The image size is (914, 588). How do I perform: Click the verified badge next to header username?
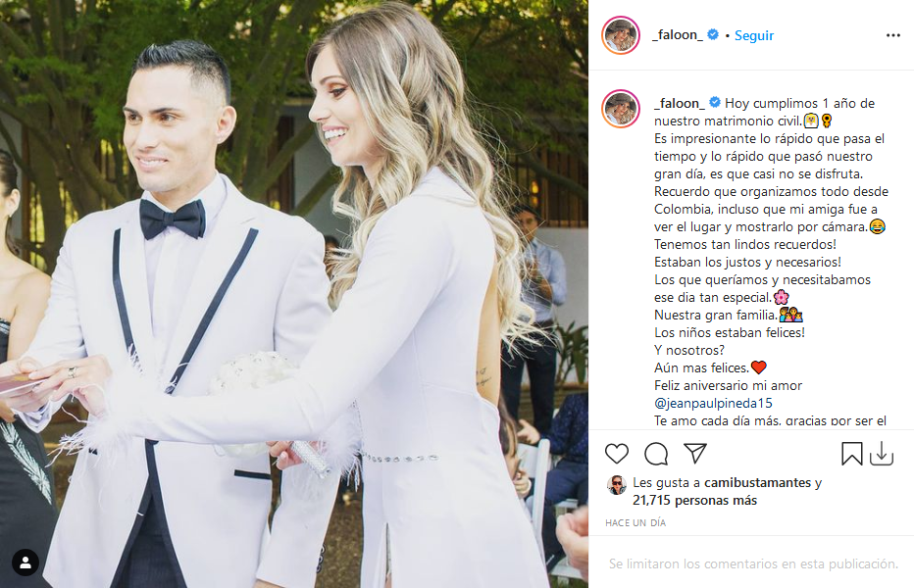coord(712,35)
